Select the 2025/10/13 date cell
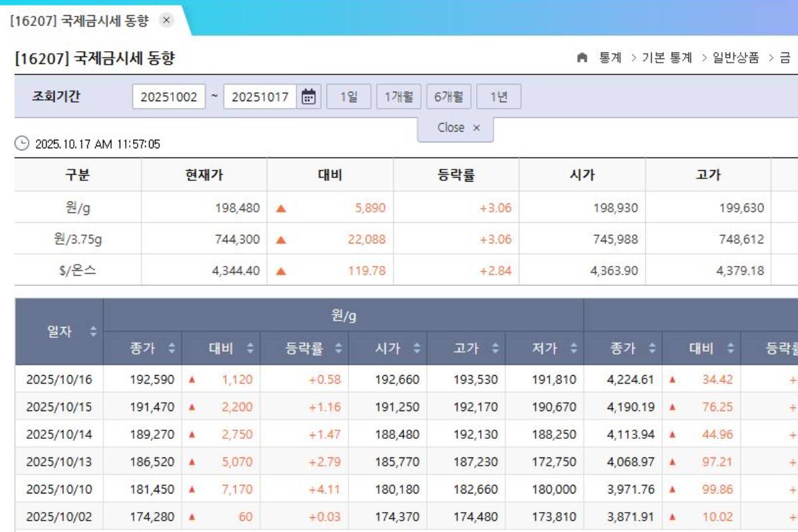This screenshot has width=798, height=532. 59,462
